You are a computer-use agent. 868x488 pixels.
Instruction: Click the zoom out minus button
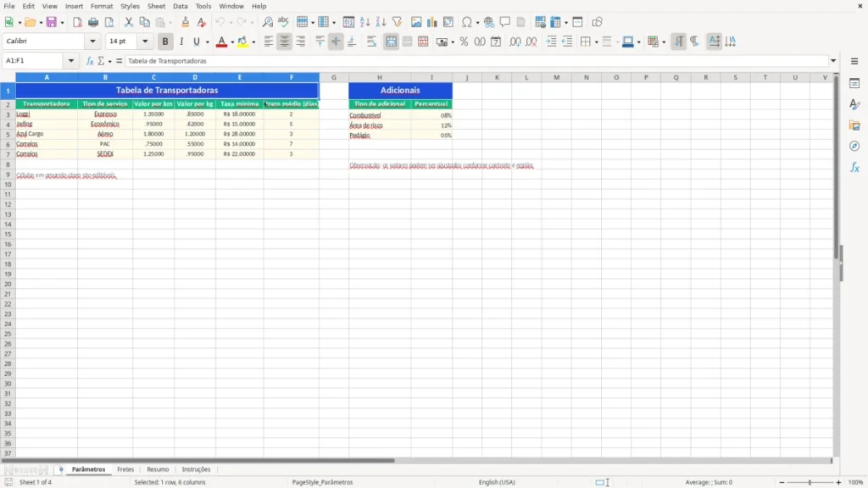coord(782,482)
